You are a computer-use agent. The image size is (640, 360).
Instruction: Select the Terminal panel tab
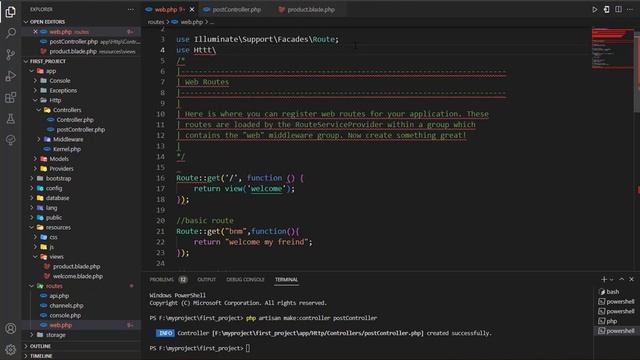(x=286, y=280)
